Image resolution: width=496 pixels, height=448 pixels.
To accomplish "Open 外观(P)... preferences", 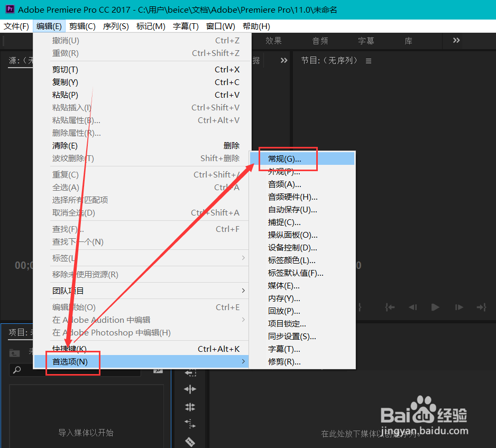I will coord(302,172).
